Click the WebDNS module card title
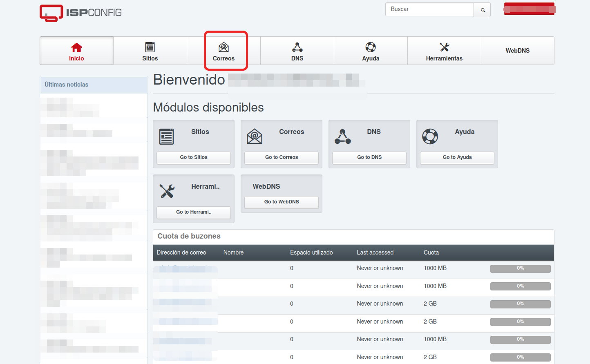The image size is (590, 364). coord(266,186)
